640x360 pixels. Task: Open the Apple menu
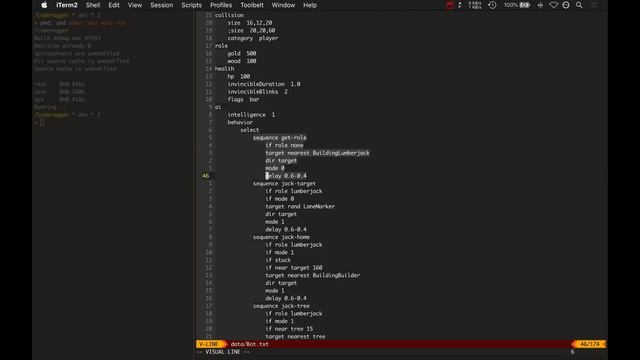coord(44,5)
